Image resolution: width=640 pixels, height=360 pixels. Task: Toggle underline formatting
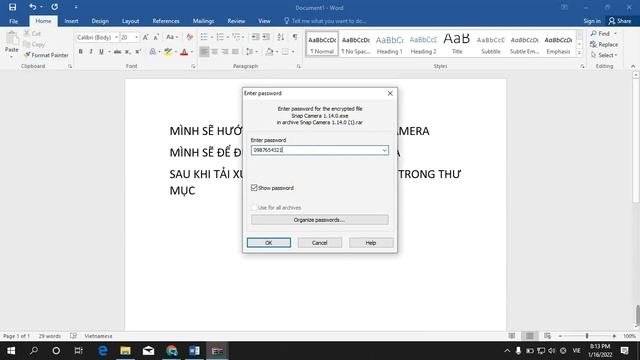[x=101, y=51]
